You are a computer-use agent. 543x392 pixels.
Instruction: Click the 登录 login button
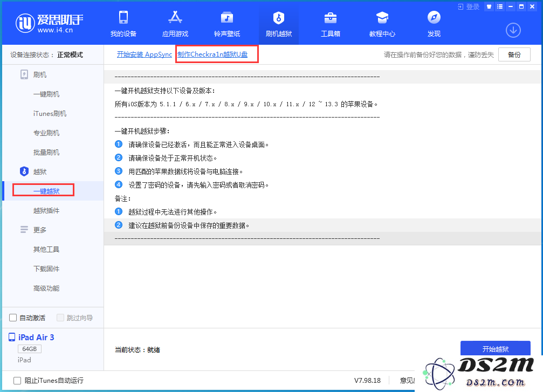click(469, 6)
